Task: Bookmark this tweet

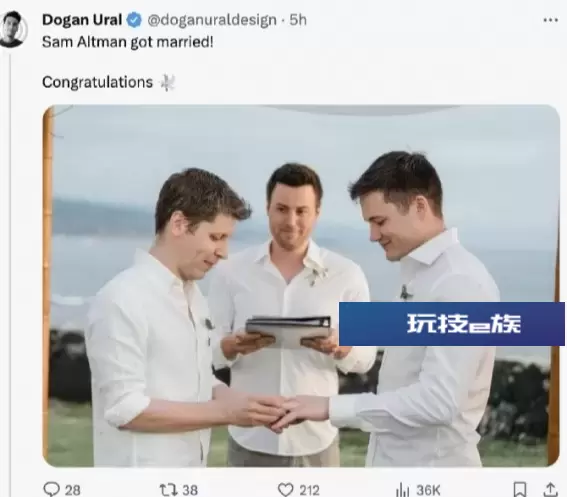Action: coord(520,489)
